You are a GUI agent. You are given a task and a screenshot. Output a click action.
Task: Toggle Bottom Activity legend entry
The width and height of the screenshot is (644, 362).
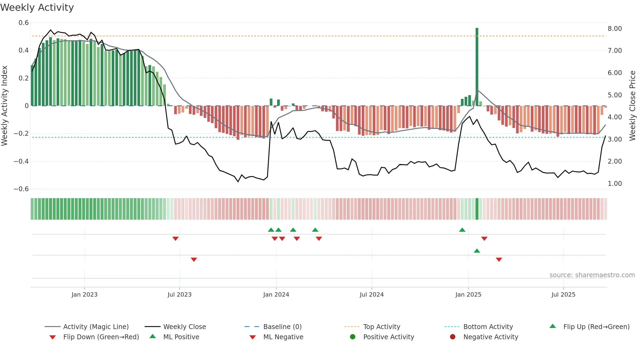coord(479,327)
